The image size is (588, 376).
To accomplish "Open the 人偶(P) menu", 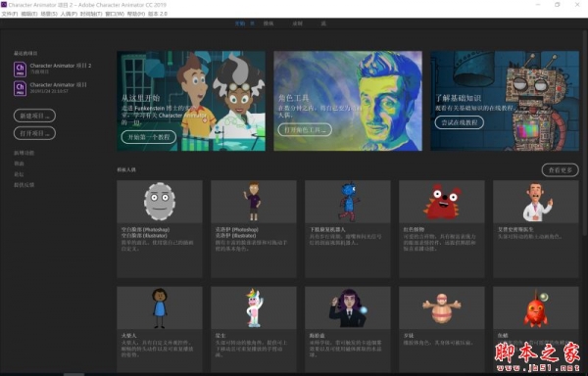I will (x=69, y=14).
